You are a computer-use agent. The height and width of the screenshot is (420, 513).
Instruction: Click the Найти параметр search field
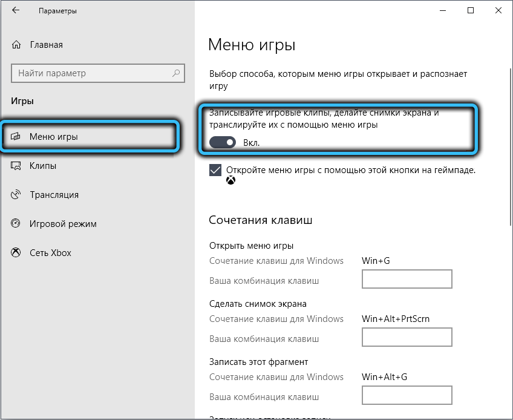click(x=91, y=73)
